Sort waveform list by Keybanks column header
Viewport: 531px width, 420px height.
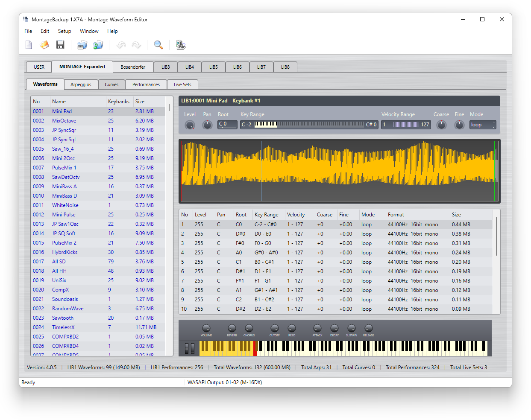coord(118,102)
